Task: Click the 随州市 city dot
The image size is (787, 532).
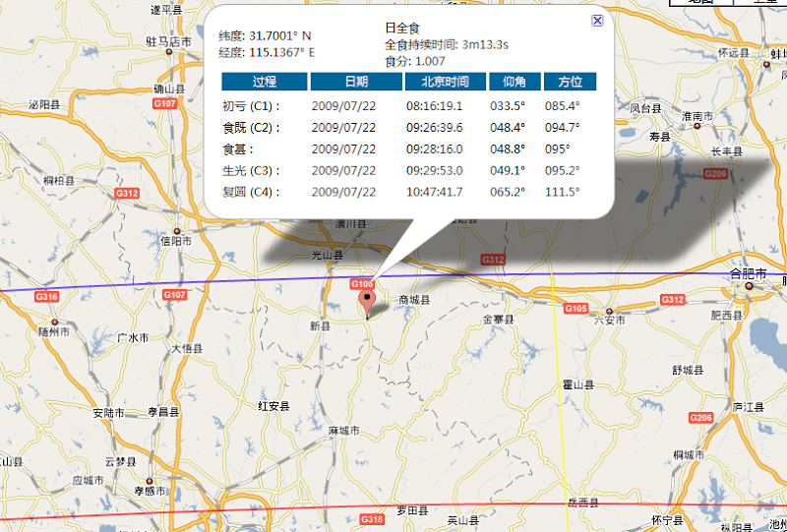Action: pyautogui.click(x=55, y=322)
